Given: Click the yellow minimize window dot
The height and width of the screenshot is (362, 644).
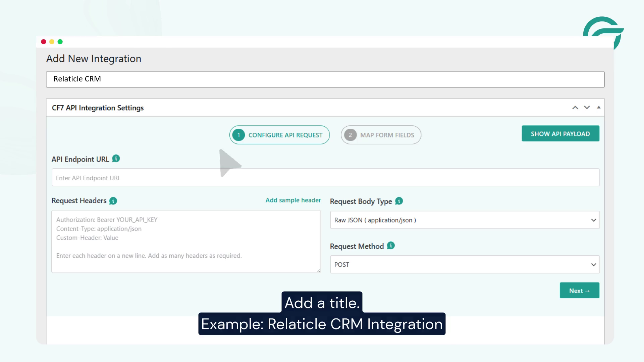Looking at the screenshot, I should pos(52,42).
